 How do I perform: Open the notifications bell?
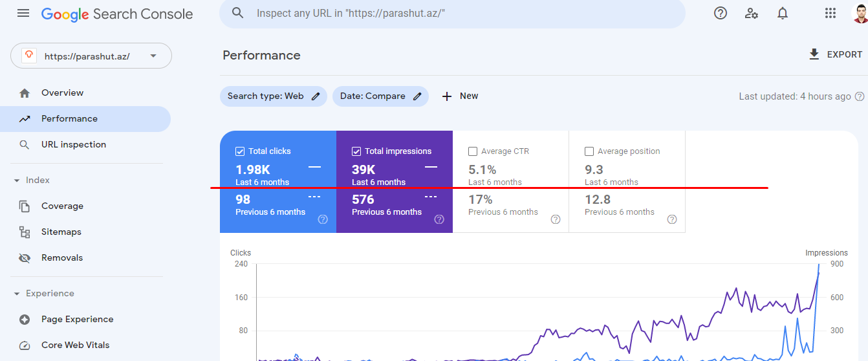coord(783,13)
